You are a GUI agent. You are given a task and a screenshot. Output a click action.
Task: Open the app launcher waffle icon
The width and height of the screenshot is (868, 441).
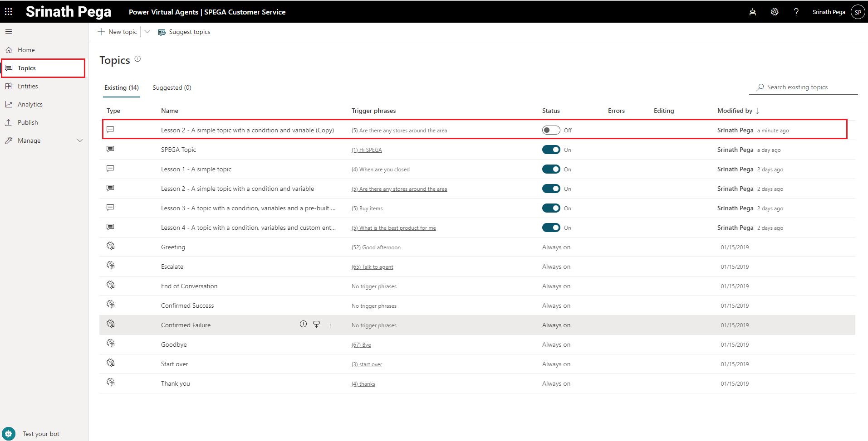click(x=9, y=12)
